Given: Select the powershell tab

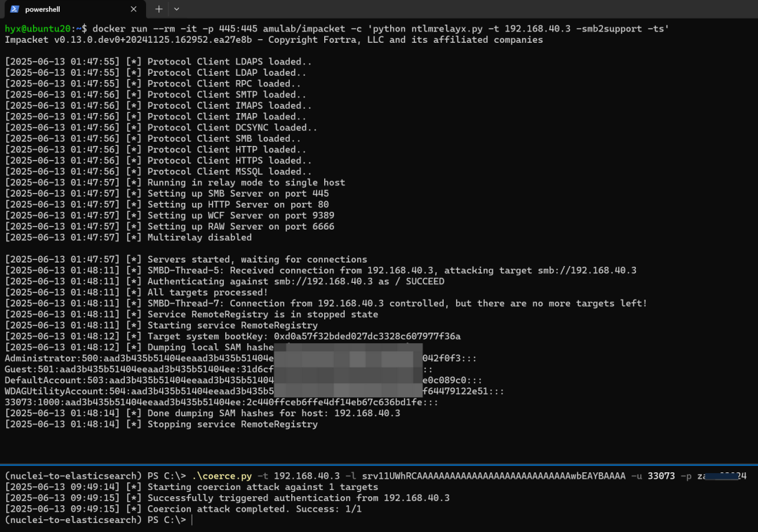Looking at the screenshot, I should pyautogui.click(x=75, y=9).
